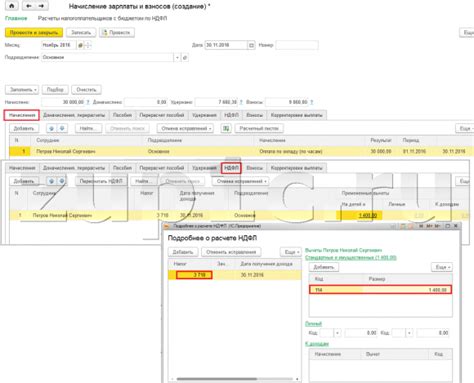Image resolution: width=474 pixels, height=383 pixels.
Task: Open the Подразделение dropdown arrow
Action: tap(177, 58)
